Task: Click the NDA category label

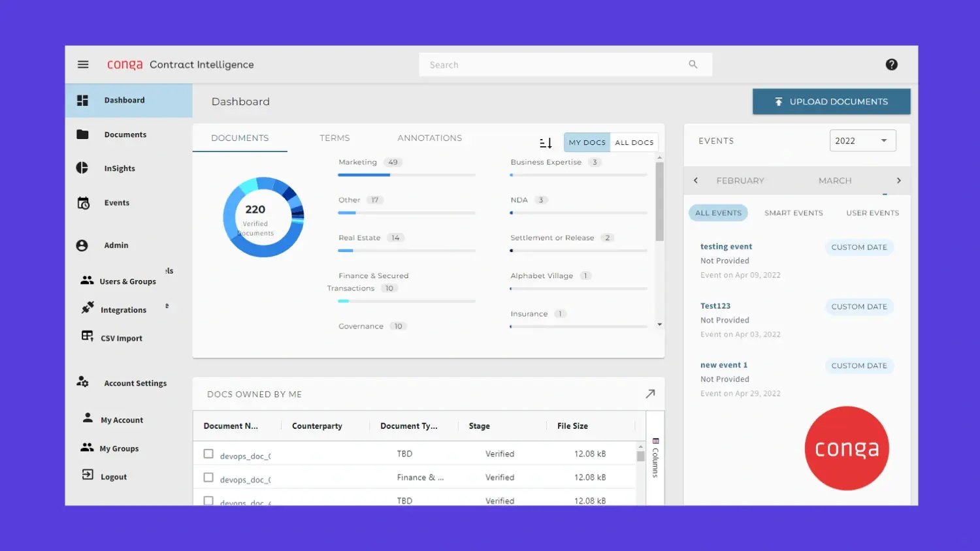Action: click(x=519, y=200)
